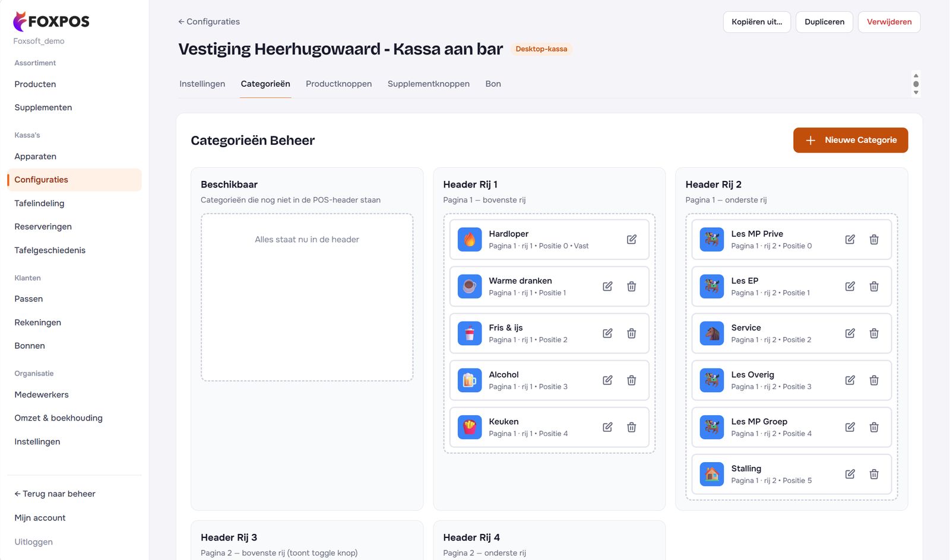Delete the Les EP category
This screenshot has width=950, height=560.
click(x=874, y=287)
